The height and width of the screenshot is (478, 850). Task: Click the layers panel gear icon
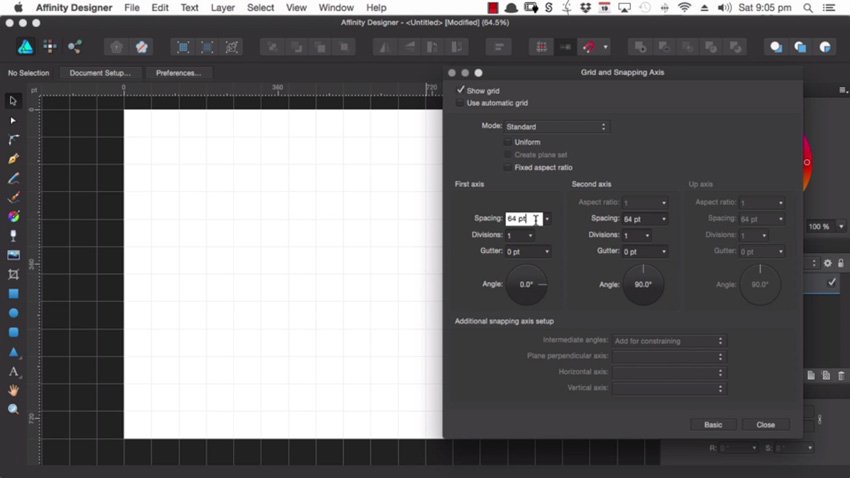click(828, 263)
